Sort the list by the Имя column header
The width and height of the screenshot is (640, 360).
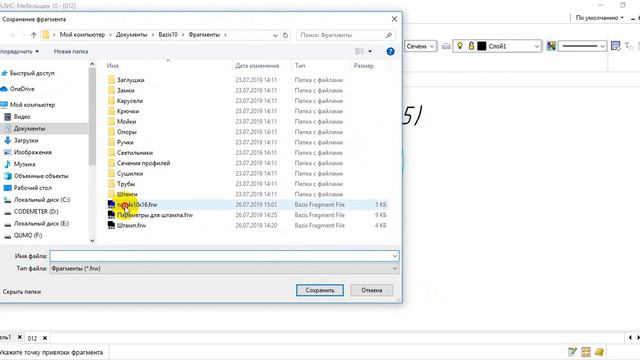pyautogui.click(x=113, y=65)
